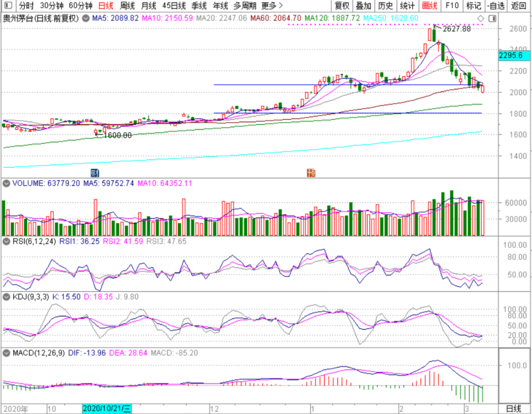Open the 统计 statistics button

[x=407, y=6]
